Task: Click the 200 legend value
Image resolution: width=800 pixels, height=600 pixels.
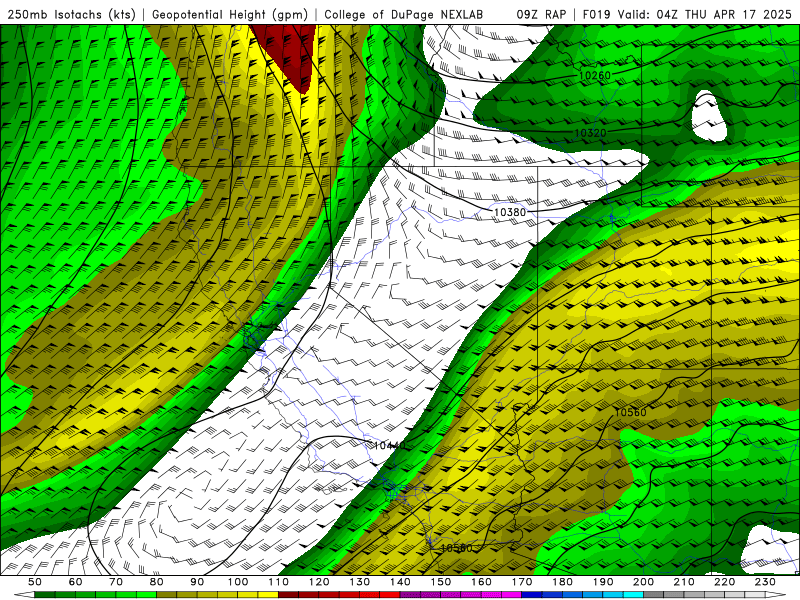Action: [x=643, y=582]
